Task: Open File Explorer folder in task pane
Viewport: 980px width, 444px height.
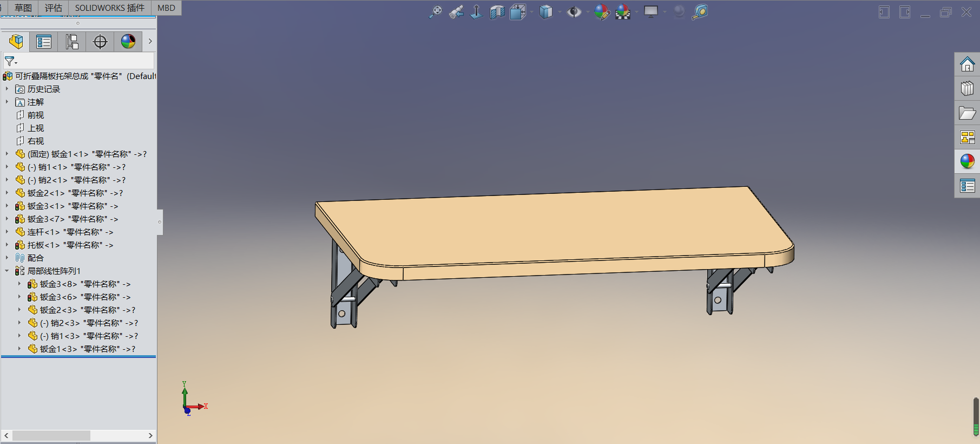Action: pos(967,113)
